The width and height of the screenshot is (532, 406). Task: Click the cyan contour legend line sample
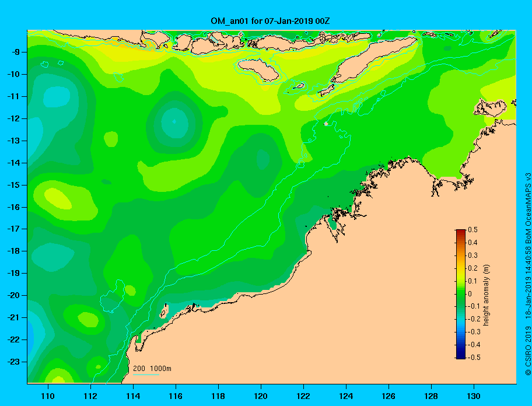click(x=146, y=375)
